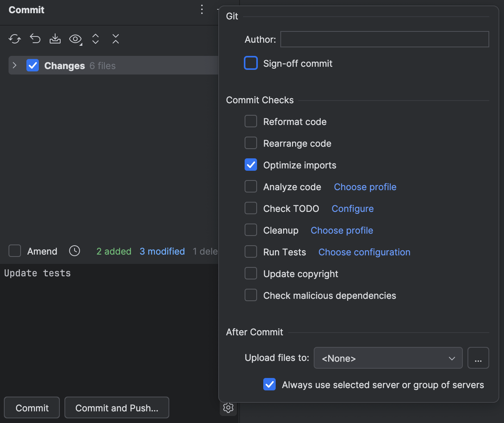This screenshot has height=423, width=504.
Task: Open the diff preview eye icon
Action: tap(75, 39)
